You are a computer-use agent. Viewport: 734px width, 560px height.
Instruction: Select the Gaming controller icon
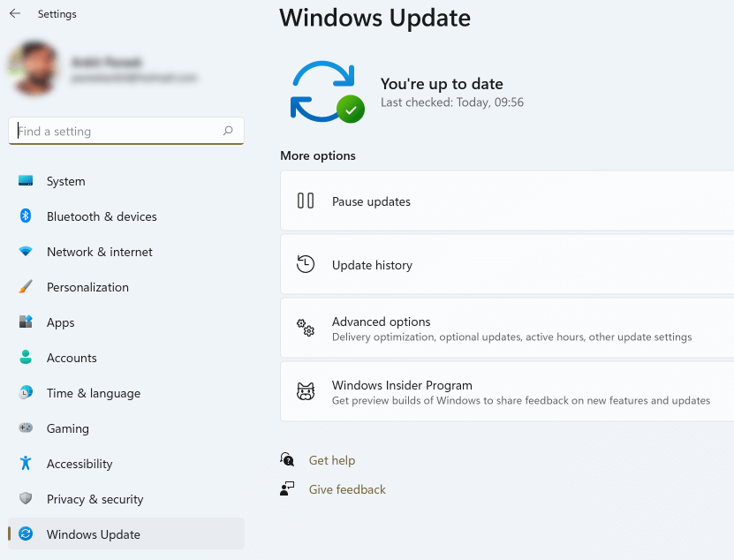pyautogui.click(x=26, y=428)
